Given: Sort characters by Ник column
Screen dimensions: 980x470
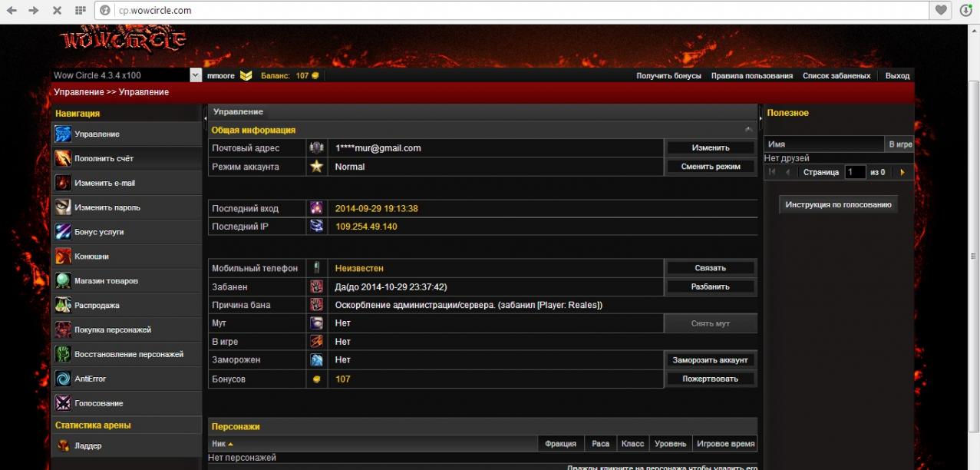Looking at the screenshot, I should pos(223,444).
